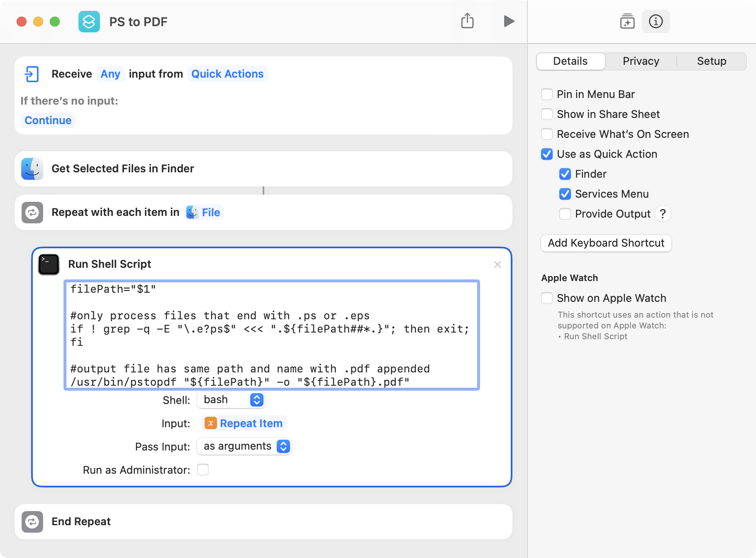Open the action library icon
The image size is (756, 558).
[627, 21]
